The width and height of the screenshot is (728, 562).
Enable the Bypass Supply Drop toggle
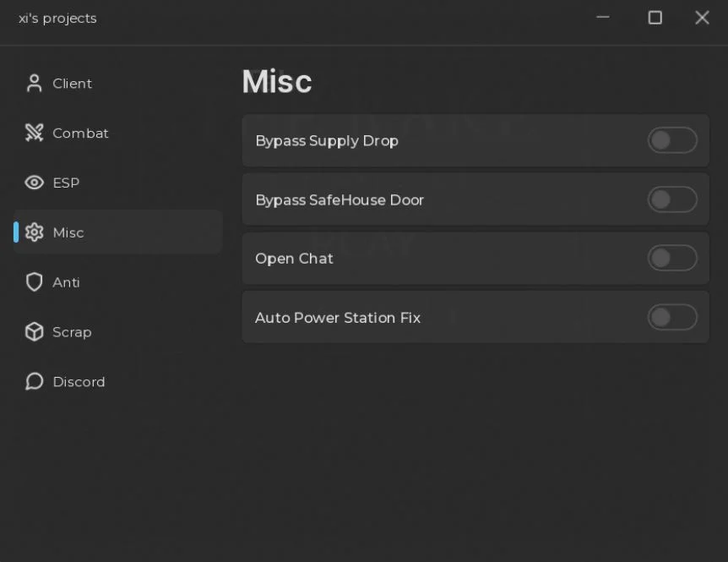tap(671, 139)
